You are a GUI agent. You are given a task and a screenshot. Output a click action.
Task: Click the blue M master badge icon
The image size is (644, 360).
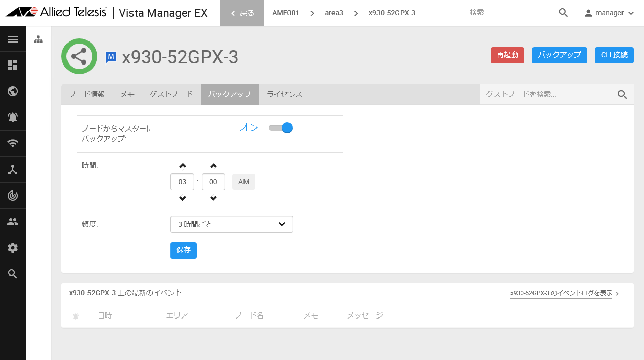111,57
